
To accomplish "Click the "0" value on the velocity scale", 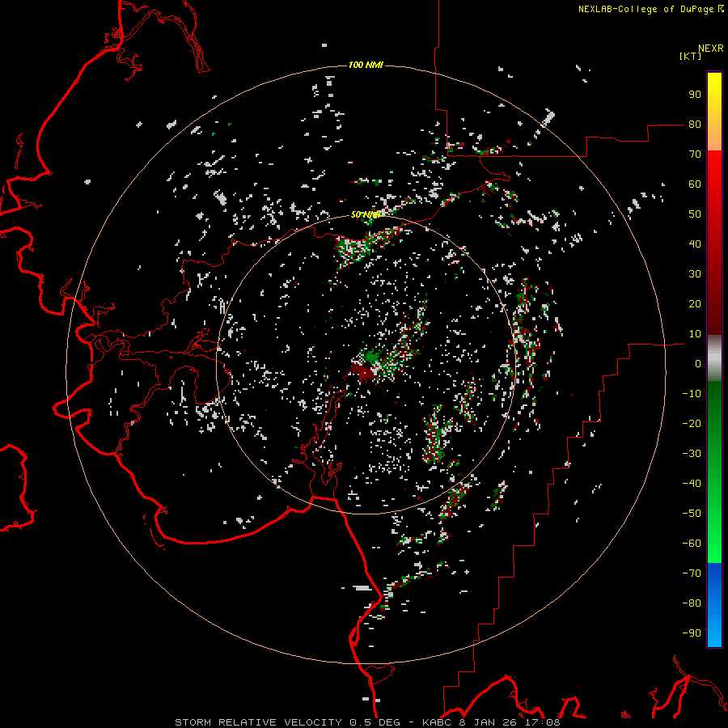I will coord(698,364).
